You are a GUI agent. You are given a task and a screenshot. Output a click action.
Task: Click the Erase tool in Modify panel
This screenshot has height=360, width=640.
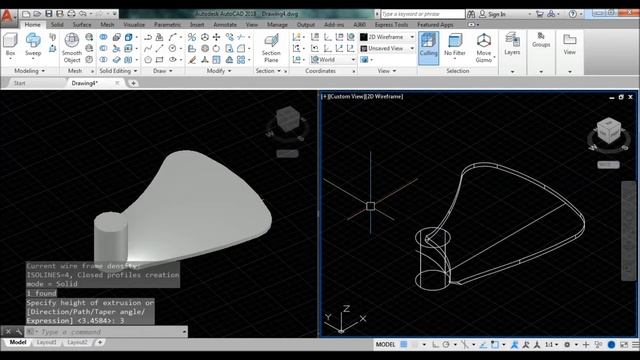point(192,60)
